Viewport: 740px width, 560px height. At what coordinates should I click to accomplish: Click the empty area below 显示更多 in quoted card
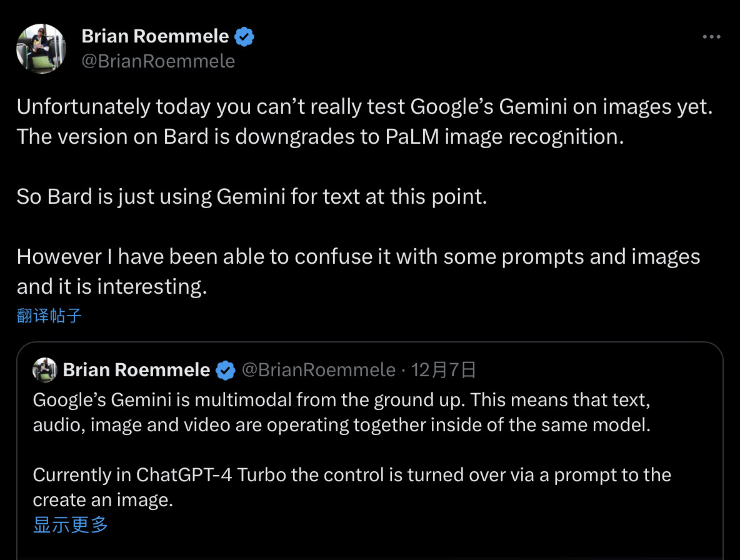(369, 546)
